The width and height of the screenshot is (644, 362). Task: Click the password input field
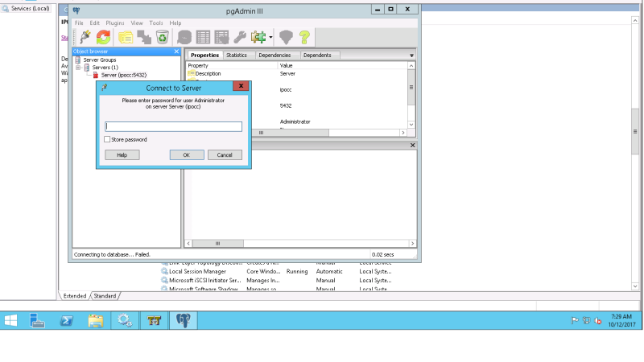click(173, 126)
